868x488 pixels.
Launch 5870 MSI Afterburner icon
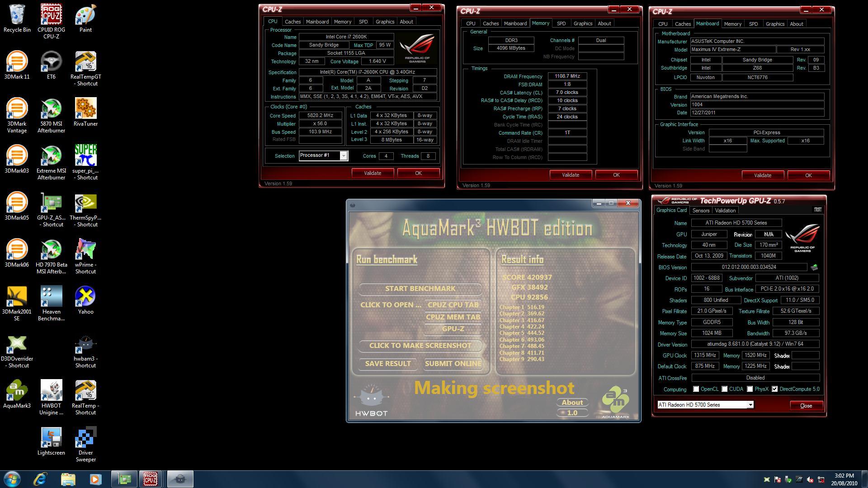click(x=51, y=115)
